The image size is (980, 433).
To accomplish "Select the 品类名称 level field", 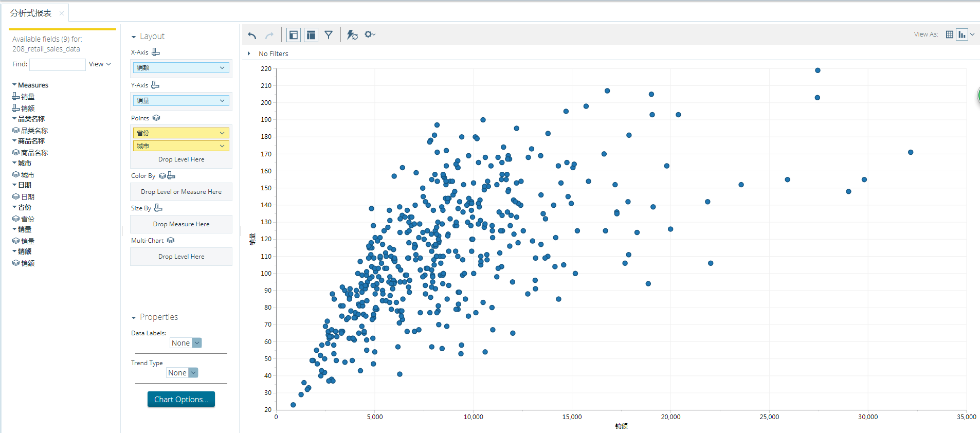I will tap(30, 131).
